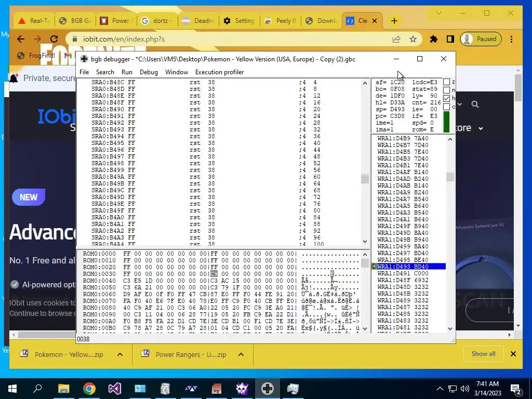Viewport: 532px width, 399px height.
Task: Open the Debug menu in bgb debugger
Action: 149,72
